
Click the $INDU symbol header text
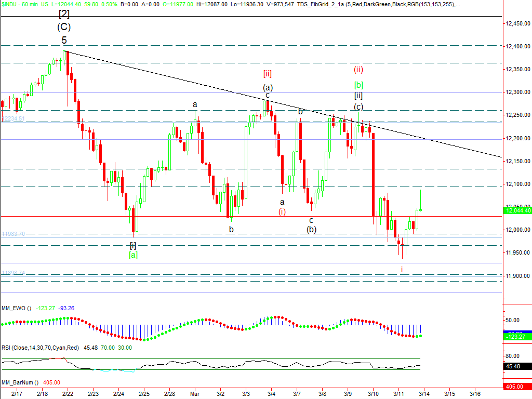[10, 4]
